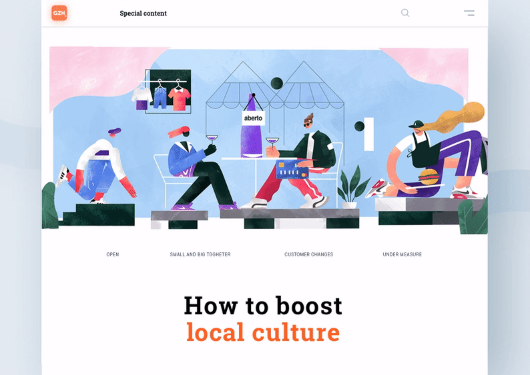Open the Customer Changes tab
Viewport: 530px width, 375px height.
coord(309,254)
